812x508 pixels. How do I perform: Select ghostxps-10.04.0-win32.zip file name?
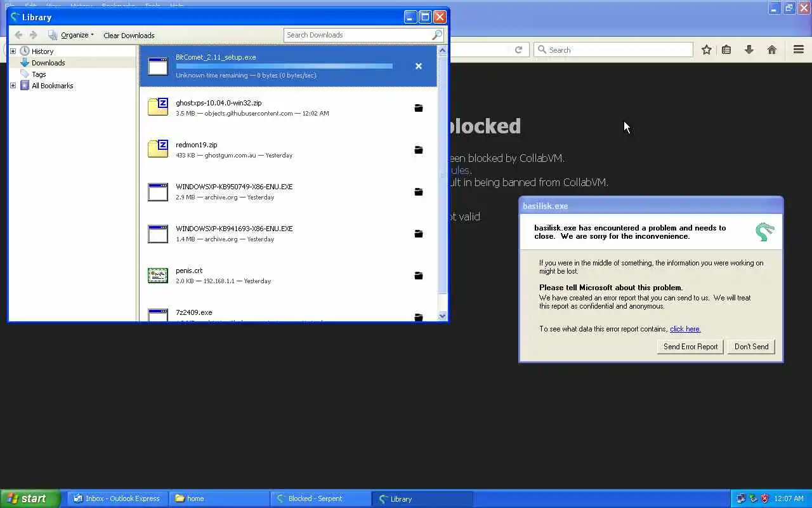click(218, 103)
